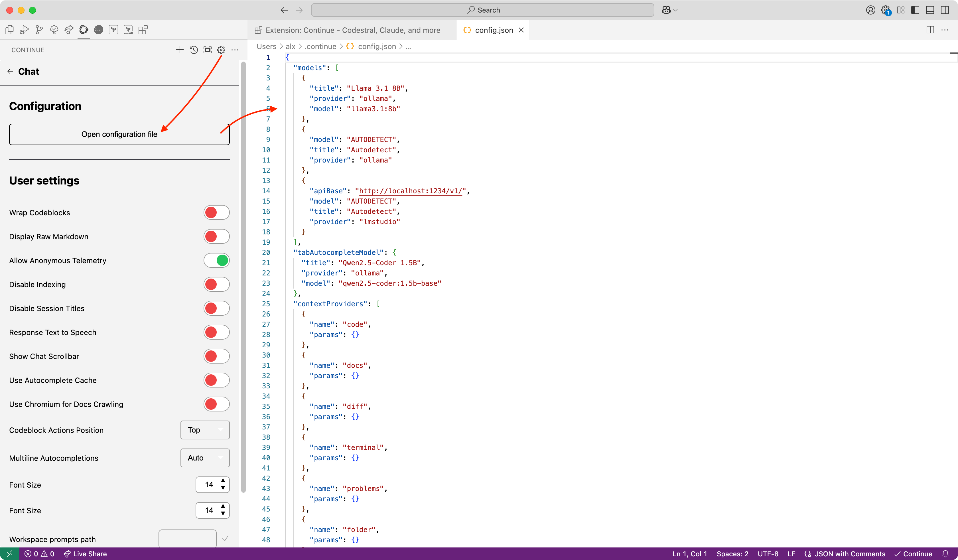
Task: Open the Multiline Autocompletions dropdown
Action: (205, 458)
